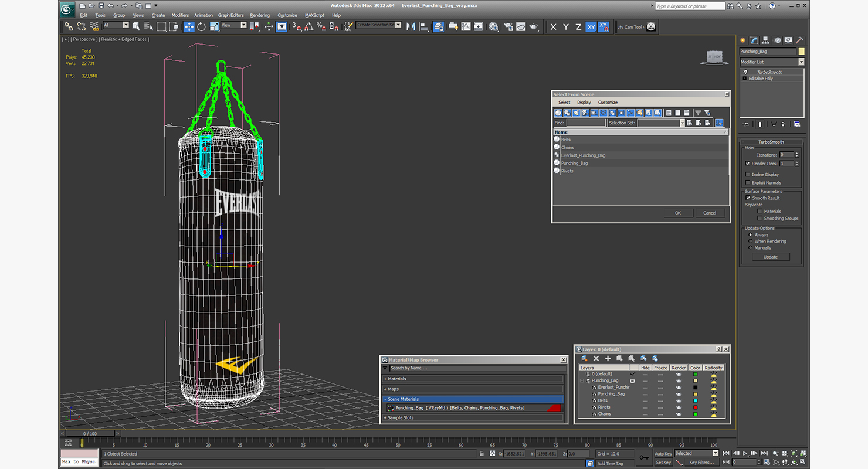Image resolution: width=868 pixels, height=469 pixels.
Task: Toggle the Smooth Result checkbox
Action: 748,198
